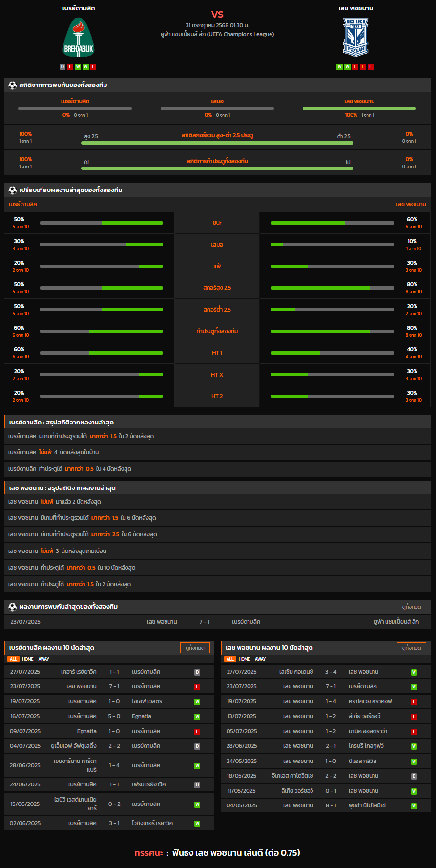Click the W badge for the 1-4 match on 28/06/2025
This screenshot has width=436, height=868.
tap(197, 766)
